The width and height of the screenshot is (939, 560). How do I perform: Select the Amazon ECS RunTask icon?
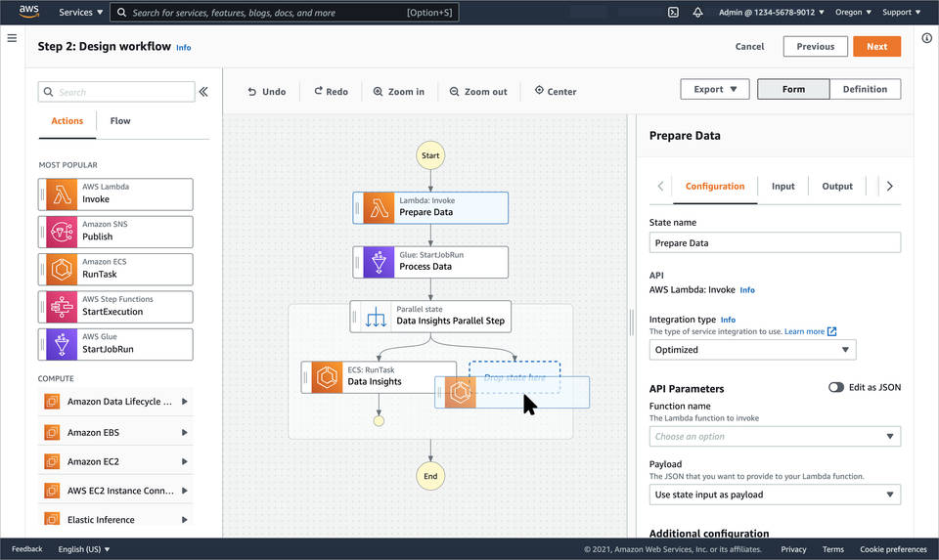[63, 269]
